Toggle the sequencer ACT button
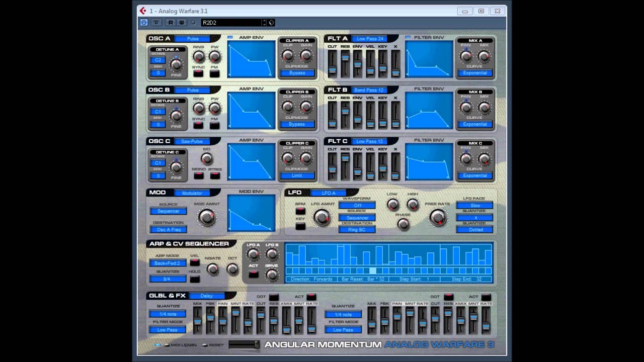This screenshot has height=362, width=644. (254, 274)
